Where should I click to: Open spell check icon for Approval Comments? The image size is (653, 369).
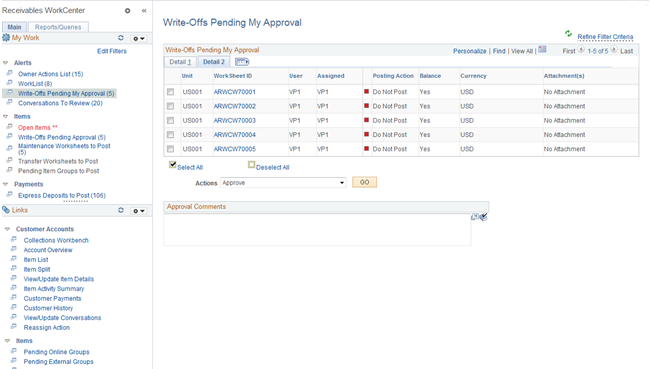pos(483,217)
